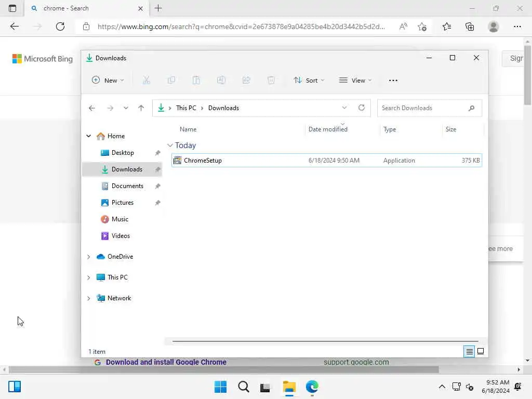Go forward in File Explorer navigation
This screenshot has height=399, width=532.
coord(110,108)
